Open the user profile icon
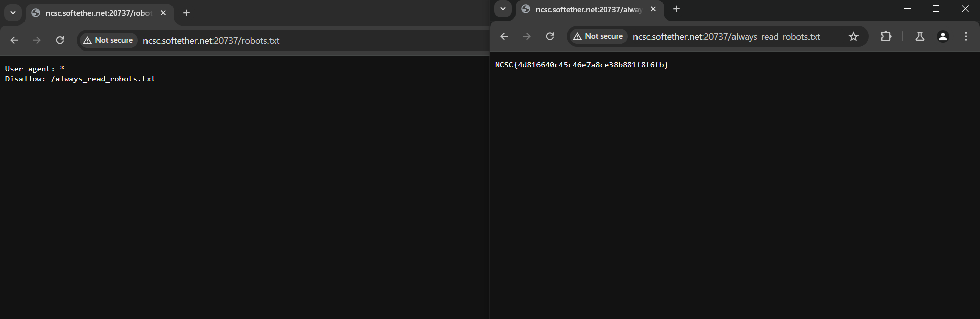This screenshot has height=319, width=980. tap(943, 36)
